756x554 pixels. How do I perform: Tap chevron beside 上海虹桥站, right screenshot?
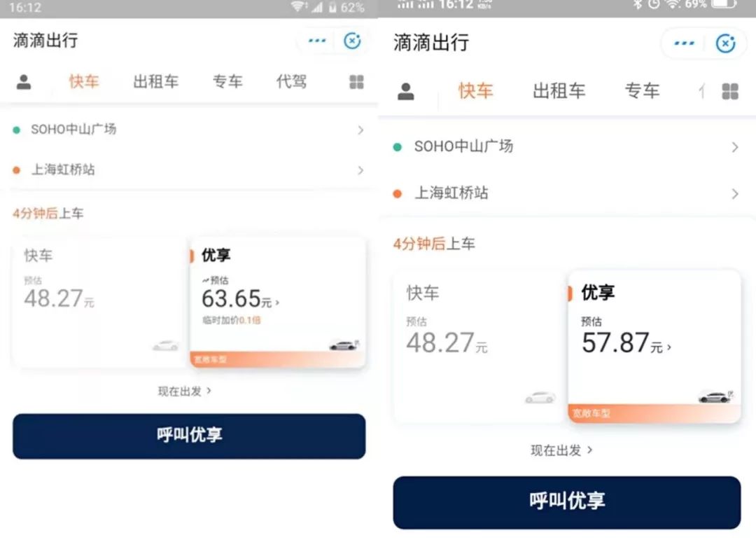[x=735, y=194]
